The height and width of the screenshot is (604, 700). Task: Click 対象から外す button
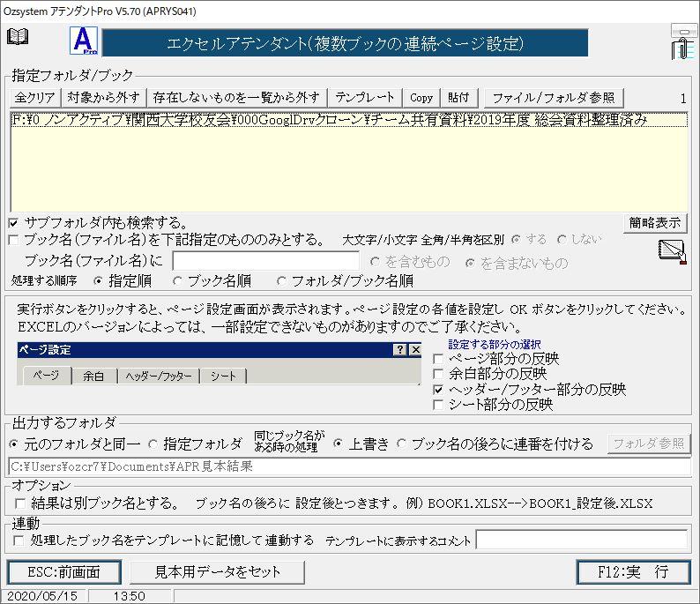[x=103, y=97]
